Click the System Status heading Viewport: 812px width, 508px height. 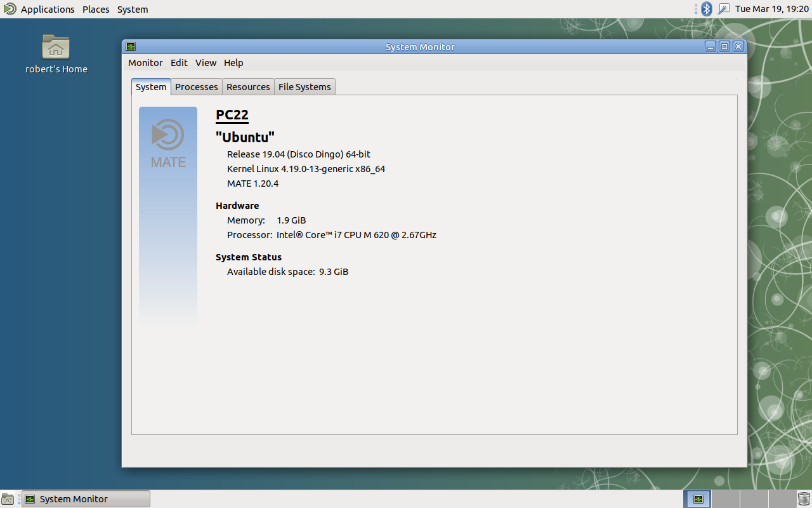pyautogui.click(x=249, y=257)
